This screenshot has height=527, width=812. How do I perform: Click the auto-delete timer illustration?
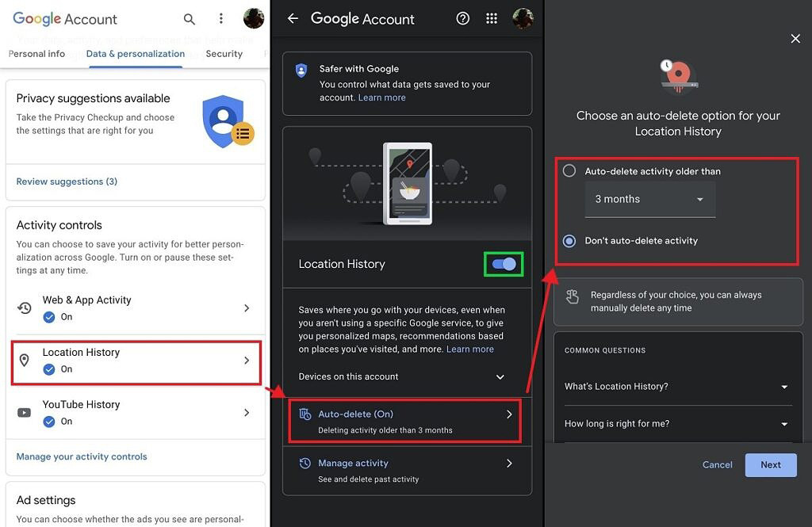(678, 77)
